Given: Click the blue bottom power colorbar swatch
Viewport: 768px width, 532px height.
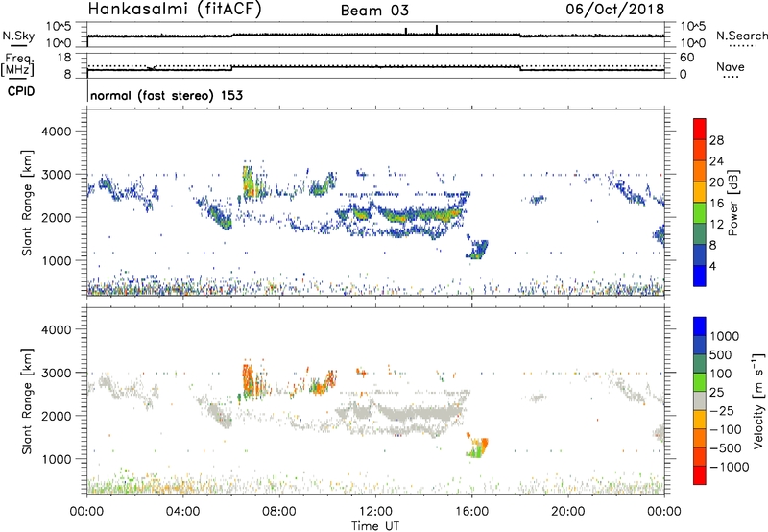Looking at the screenshot, I should click(700, 276).
